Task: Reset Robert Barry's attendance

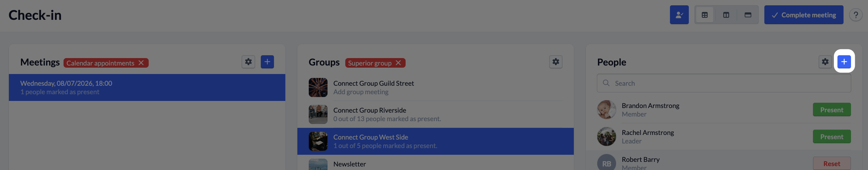Action: click(x=832, y=163)
